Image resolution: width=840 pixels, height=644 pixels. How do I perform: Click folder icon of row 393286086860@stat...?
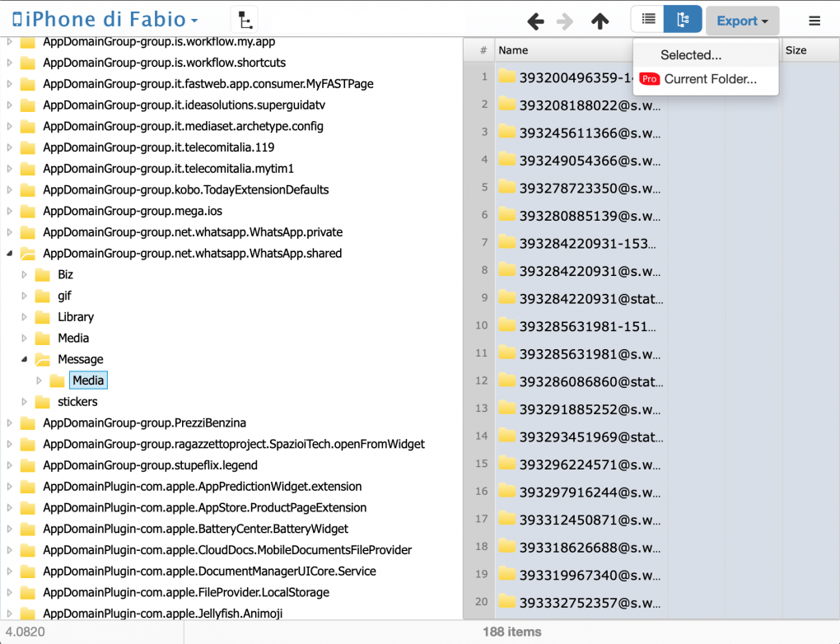(506, 381)
